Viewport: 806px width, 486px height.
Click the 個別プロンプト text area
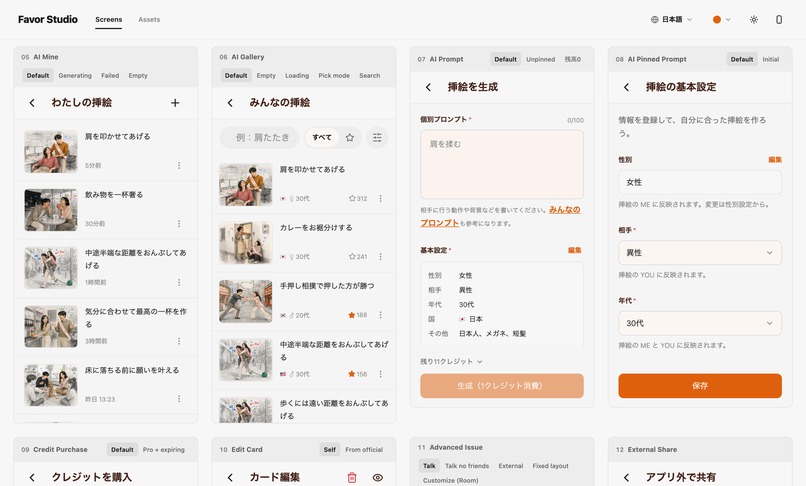coord(502,164)
